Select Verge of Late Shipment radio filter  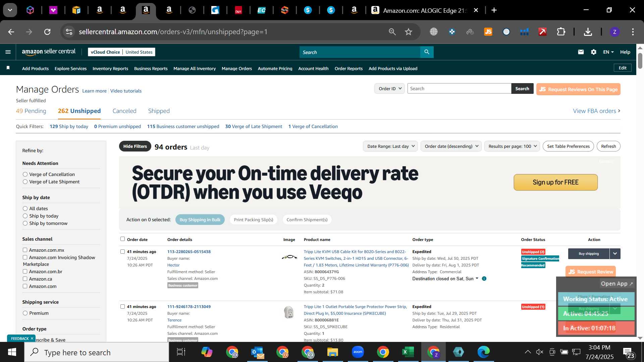pos(25,182)
